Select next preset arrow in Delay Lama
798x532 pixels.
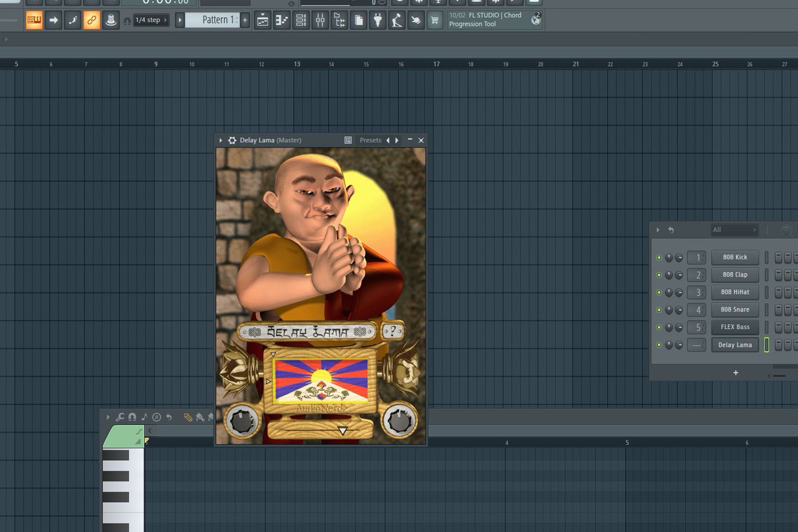point(398,140)
